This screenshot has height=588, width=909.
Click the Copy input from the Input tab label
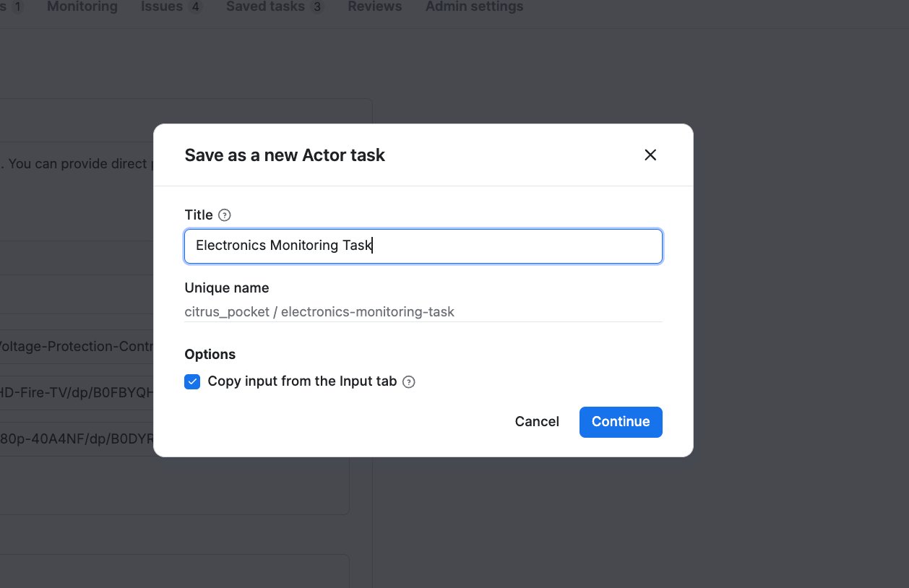click(302, 381)
